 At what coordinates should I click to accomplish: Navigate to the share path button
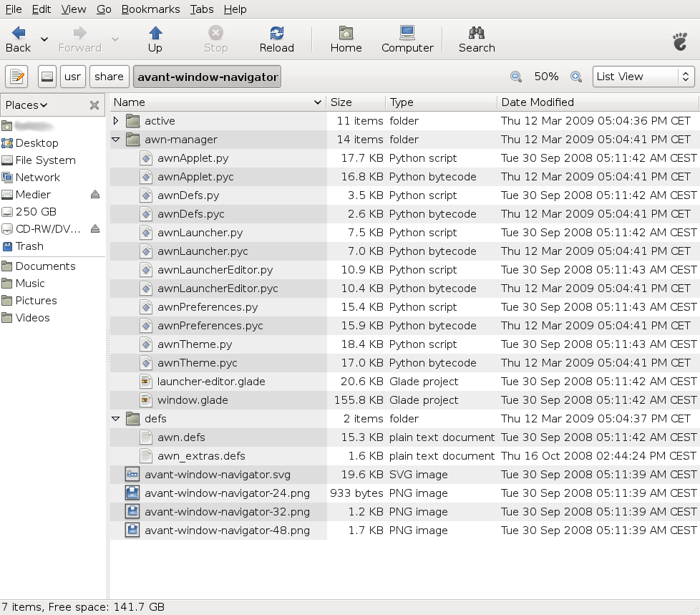point(110,77)
